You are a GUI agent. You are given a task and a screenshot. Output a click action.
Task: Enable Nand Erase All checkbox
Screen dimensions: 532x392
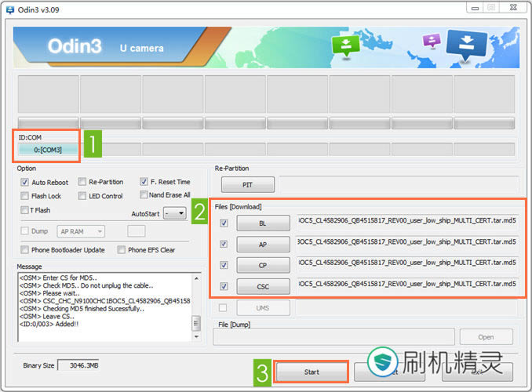(x=144, y=194)
